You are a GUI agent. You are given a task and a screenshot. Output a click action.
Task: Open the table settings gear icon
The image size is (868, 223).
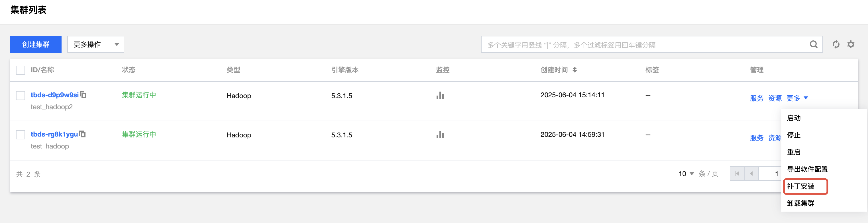click(x=851, y=44)
